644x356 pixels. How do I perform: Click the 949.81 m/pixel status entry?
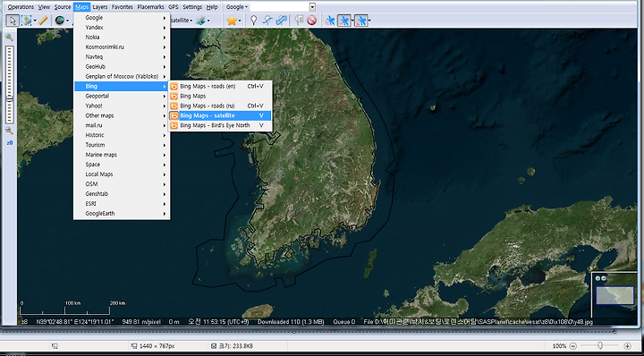point(141,322)
